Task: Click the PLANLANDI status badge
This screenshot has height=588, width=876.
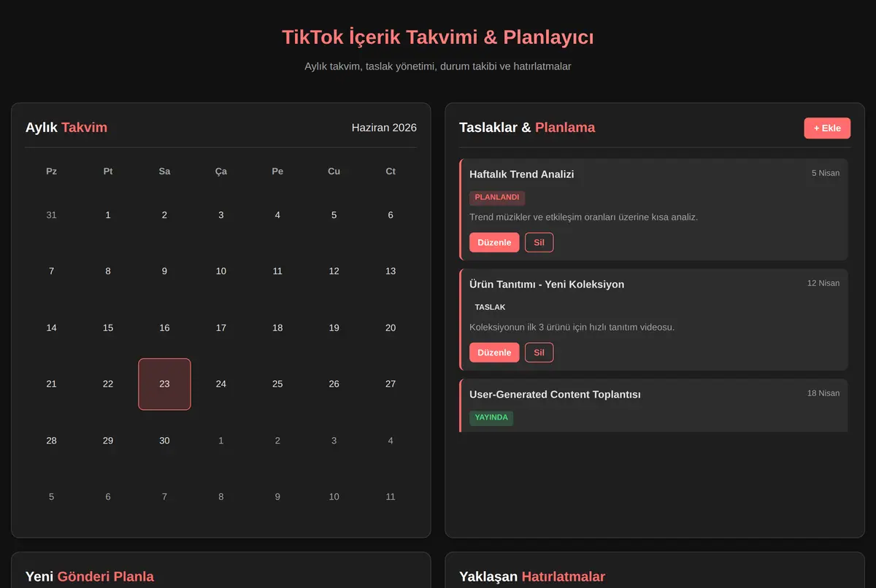Action: (x=497, y=198)
